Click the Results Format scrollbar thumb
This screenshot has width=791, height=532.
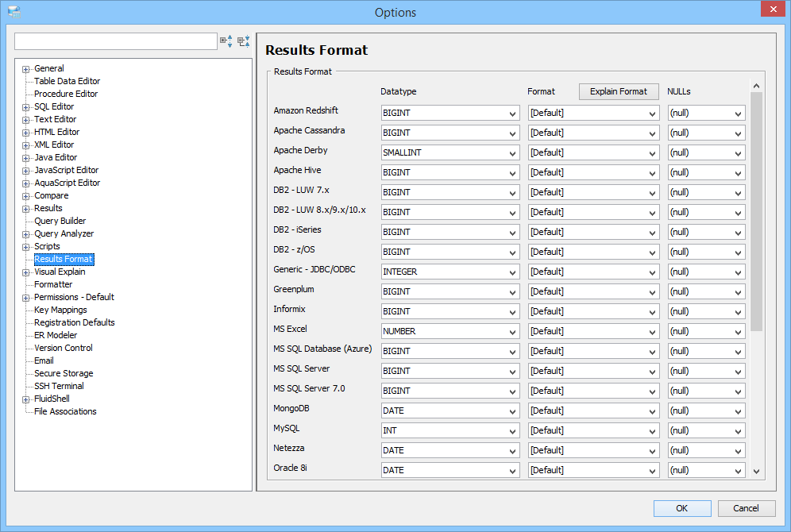click(756, 212)
